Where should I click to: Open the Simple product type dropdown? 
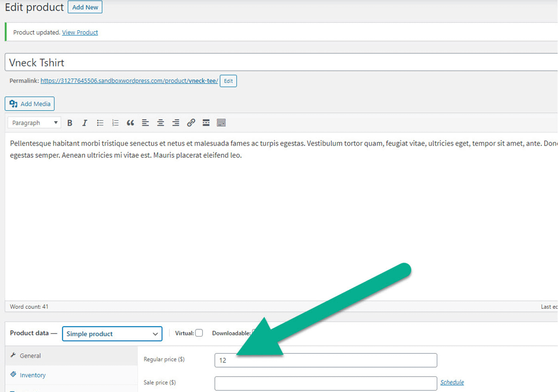click(x=112, y=334)
